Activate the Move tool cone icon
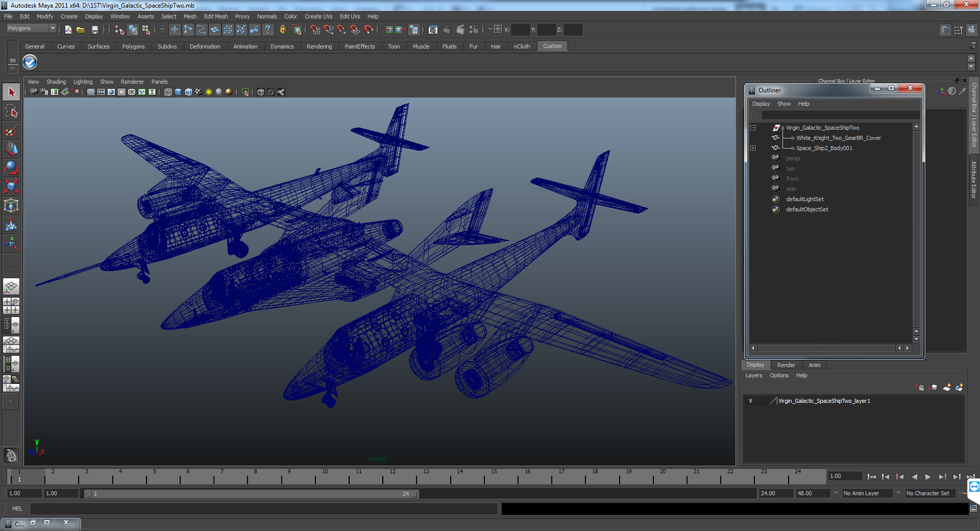This screenshot has height=531, width=980. coord(11,149)
